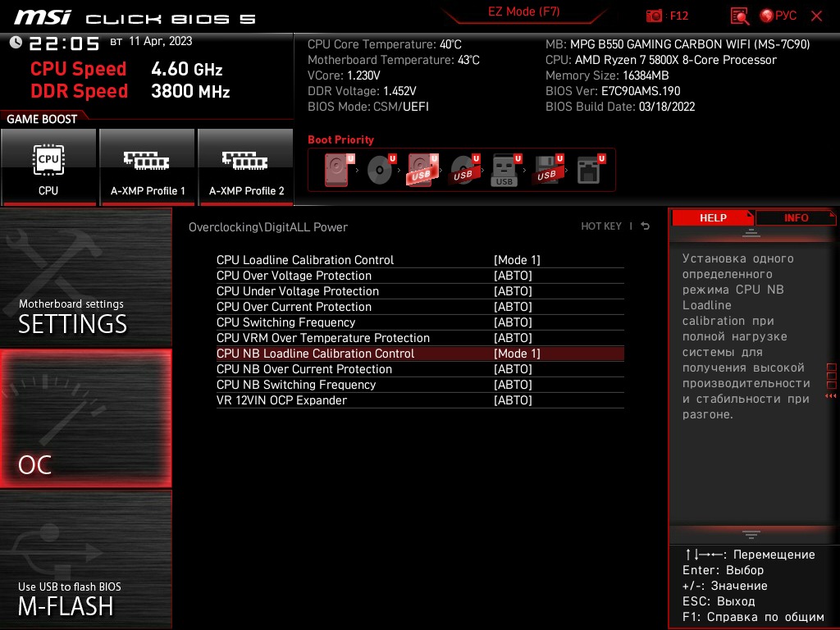The height and width of the screenshot is (630, 840).
Task: Toggle A-XMP Profile 2
Action: (x=246, y=167)
